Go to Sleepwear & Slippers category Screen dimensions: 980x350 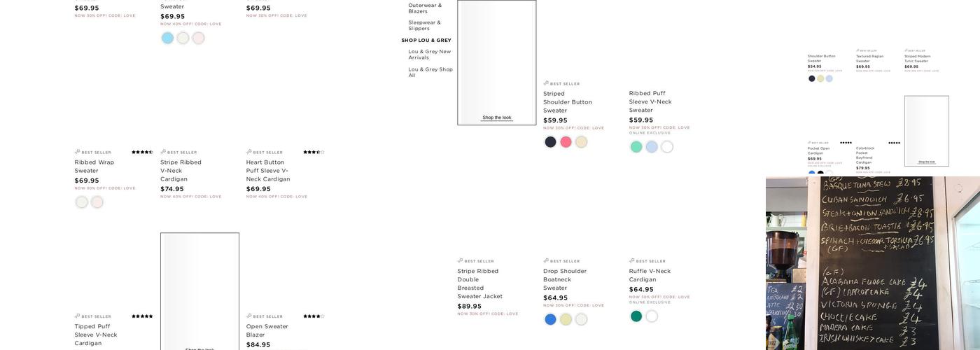tap(424, 25)
